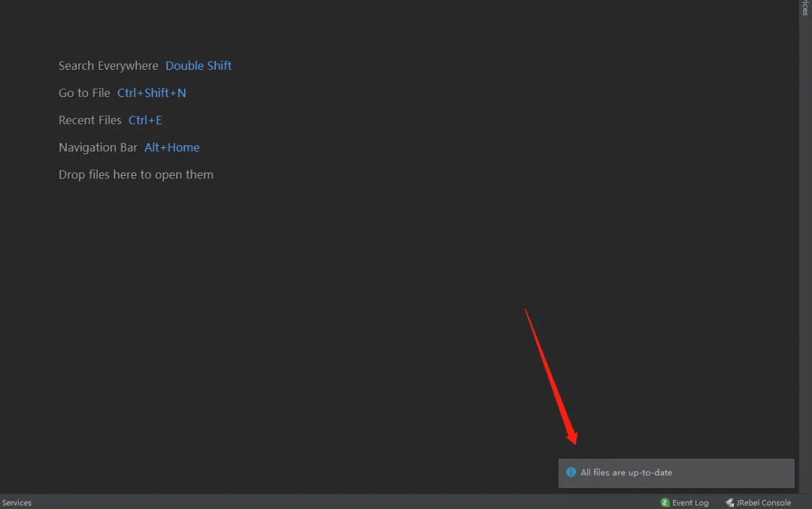Click the 'Search Everywhere' hint text
Viewport: 812px width, 509px height.
(x=108, y=65)
